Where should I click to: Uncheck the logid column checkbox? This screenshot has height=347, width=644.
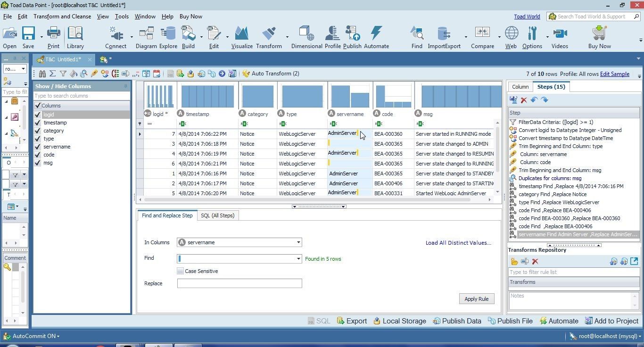pyautogui.click(x=38, y=115)
